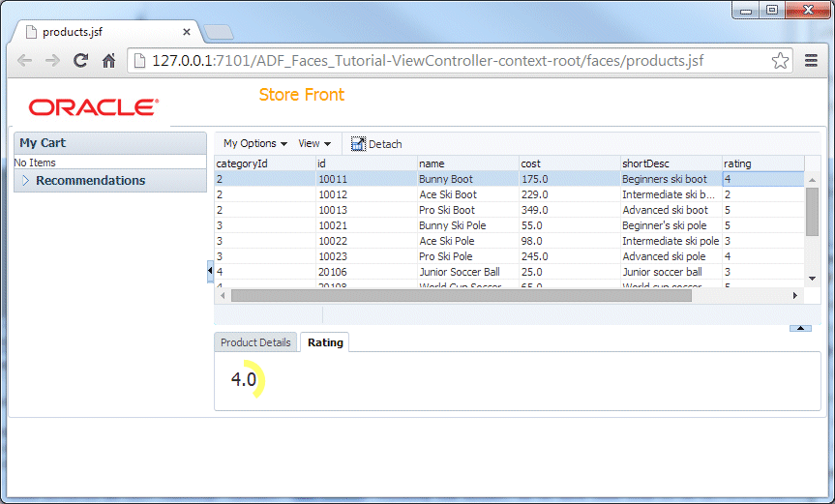Click the Store Front heading
This screenshot has height=504, width=835.
pyautogui.click(x=302, y=95)
